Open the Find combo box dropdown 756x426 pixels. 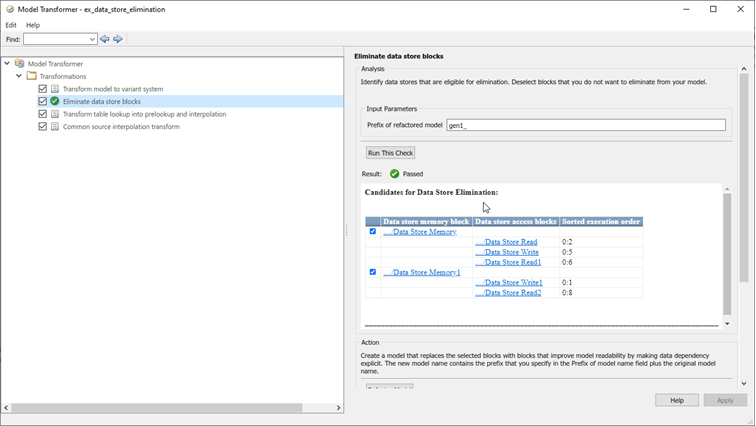[x=92, y=39]
